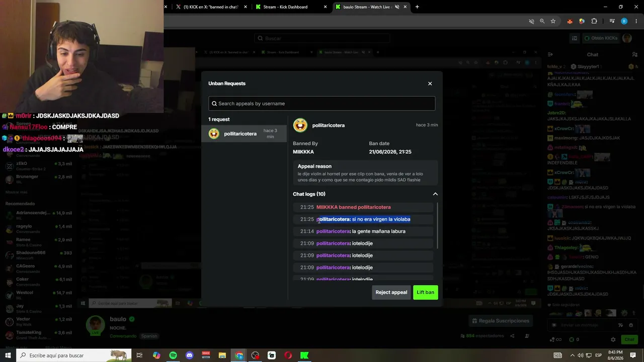This screenshot has width=644, height=362.
Task: Open the Kick leaderboard icon beside Obtén KICKs
Action: (575, 38)
